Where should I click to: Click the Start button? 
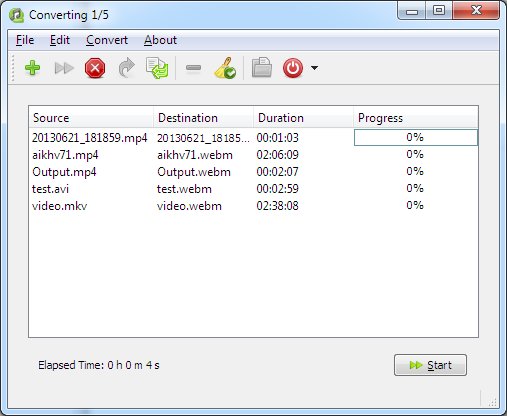pos(430,365)
